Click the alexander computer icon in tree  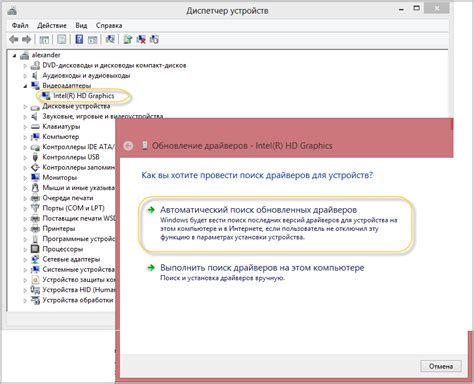(x=24, y=56)
